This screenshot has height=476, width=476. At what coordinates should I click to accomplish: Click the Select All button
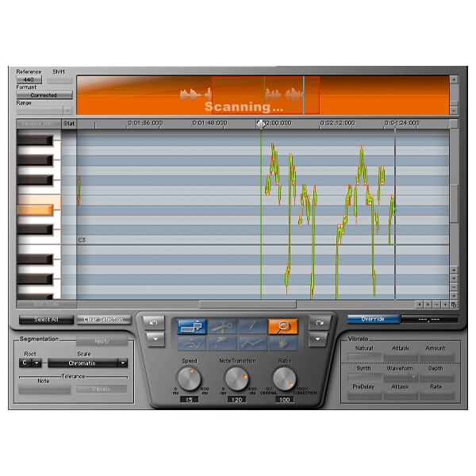[46, 320]
